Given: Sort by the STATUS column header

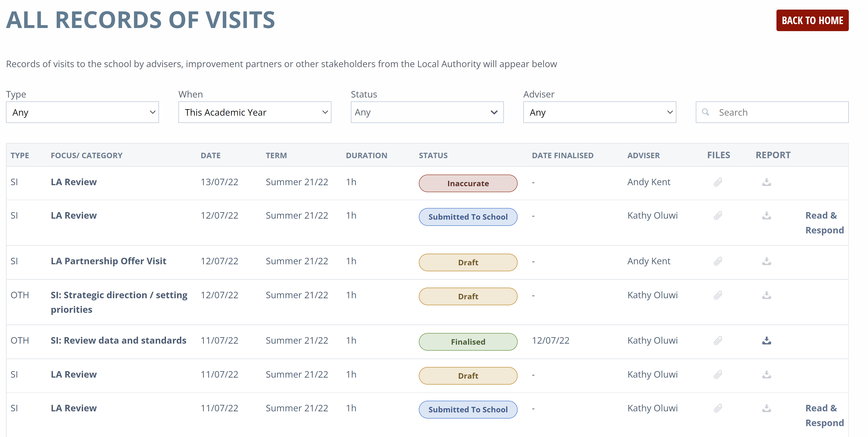Looking at the screenshot, I should coord(433,155).
